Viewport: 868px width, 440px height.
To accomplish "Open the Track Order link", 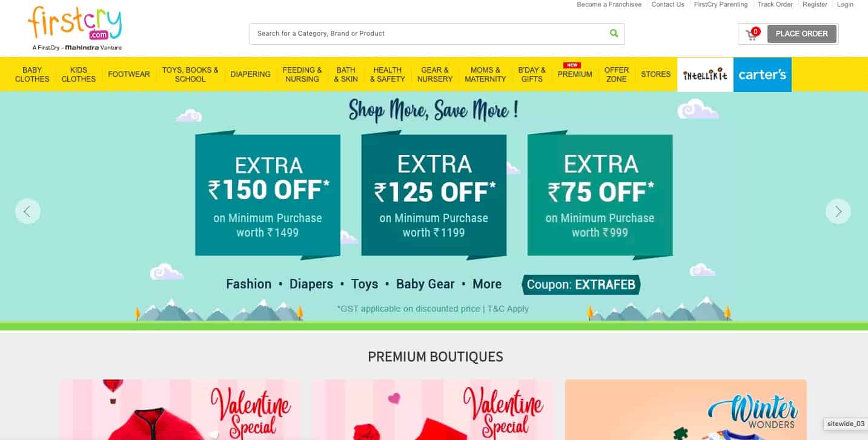I will click(775, 4).
